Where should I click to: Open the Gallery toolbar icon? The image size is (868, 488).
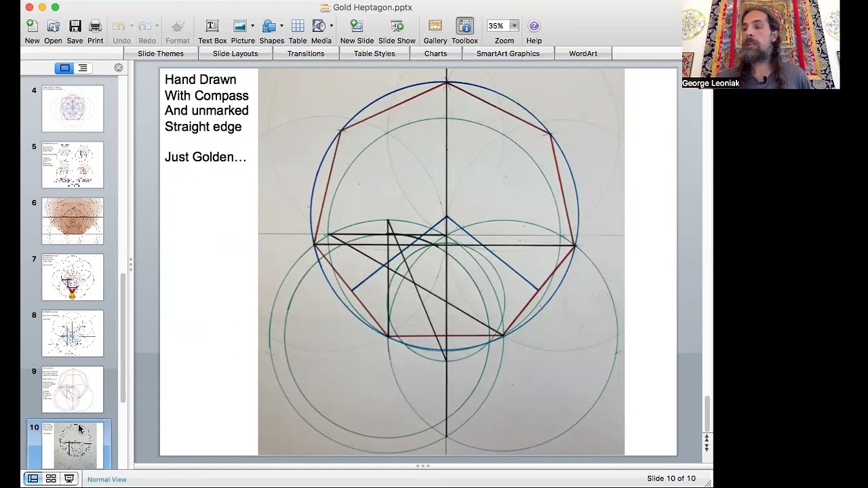(435, 26)
